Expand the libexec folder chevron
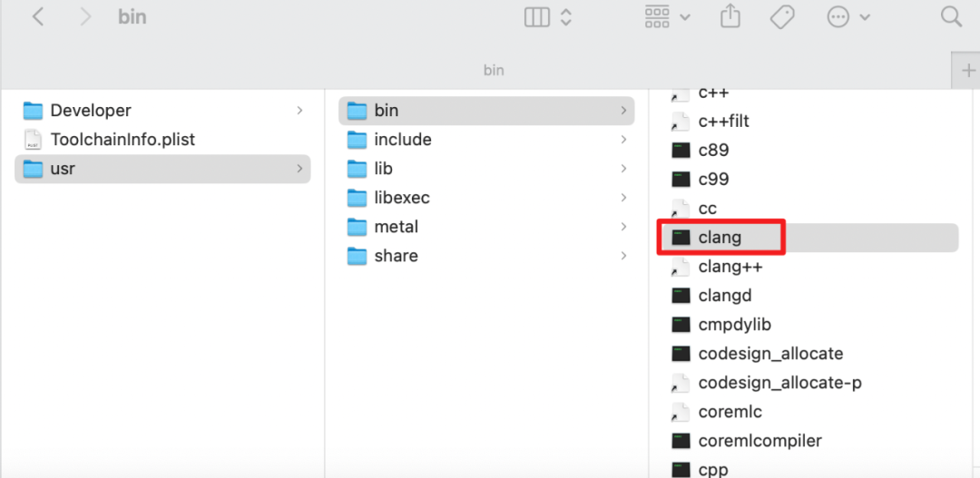The height and width of the screenshot is (478, 980). (x=623, y=198)
